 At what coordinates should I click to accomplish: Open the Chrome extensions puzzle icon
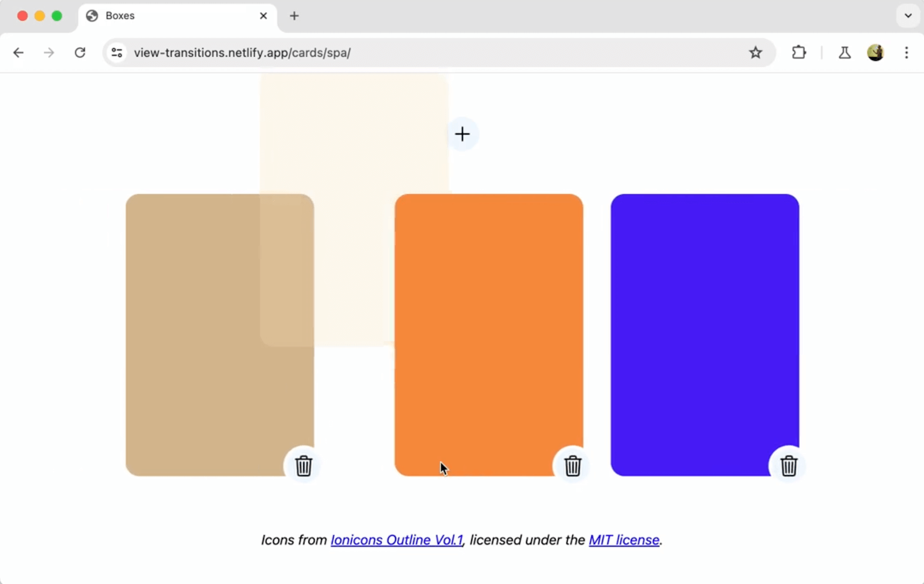(799, 53)
